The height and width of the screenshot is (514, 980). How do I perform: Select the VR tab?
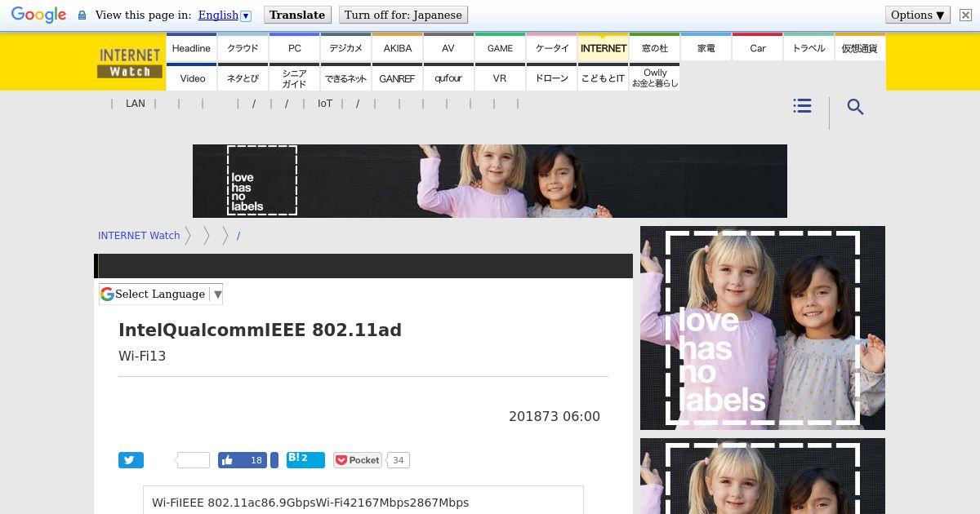[500, 78]
